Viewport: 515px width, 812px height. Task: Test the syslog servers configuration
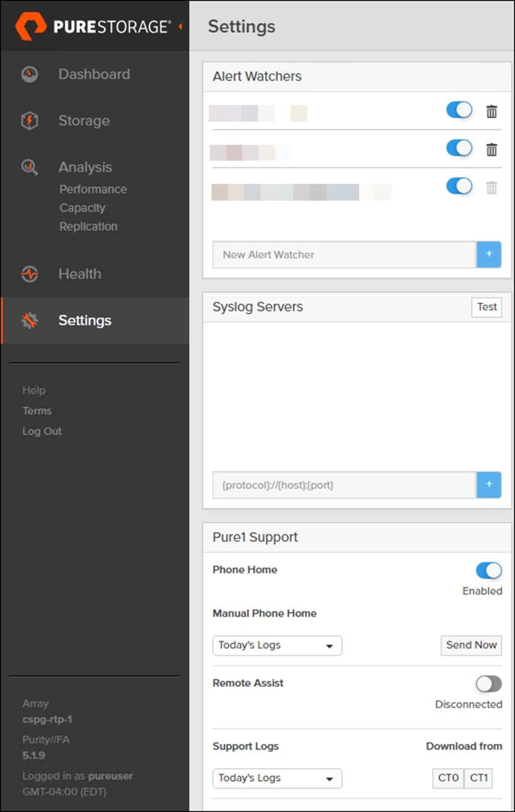(487, 307)
